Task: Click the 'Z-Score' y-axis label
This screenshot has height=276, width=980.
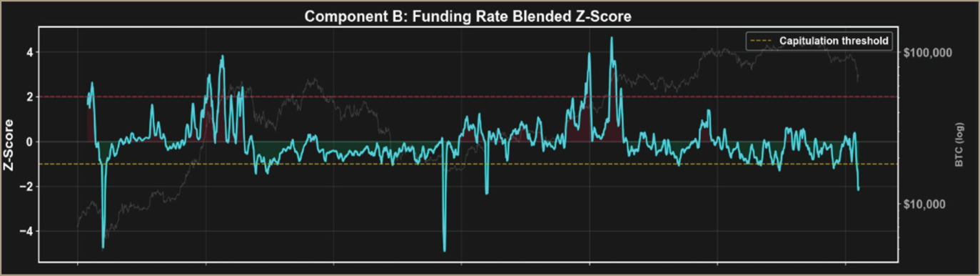Action: [9, 145]
